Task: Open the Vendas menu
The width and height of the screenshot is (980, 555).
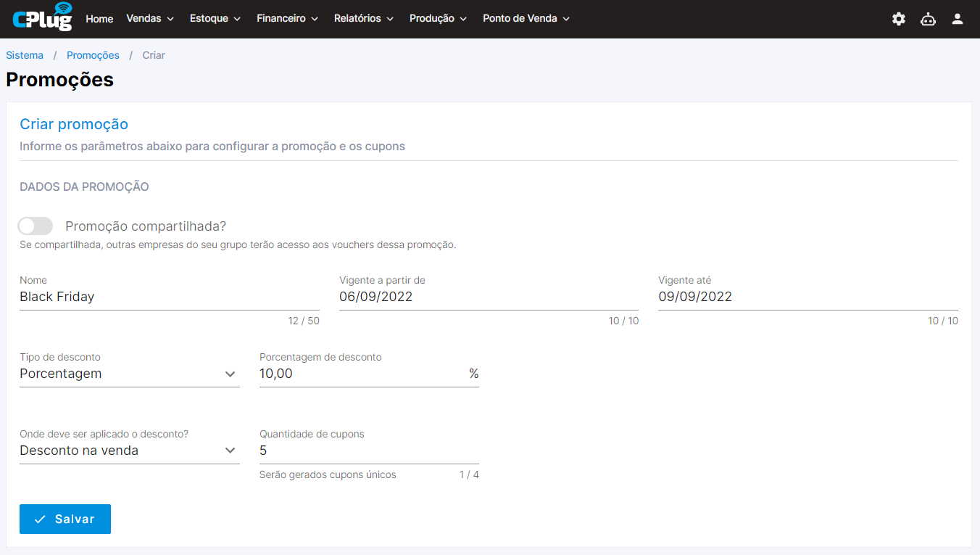Action: pyautogui.click(x=150, y=19)
